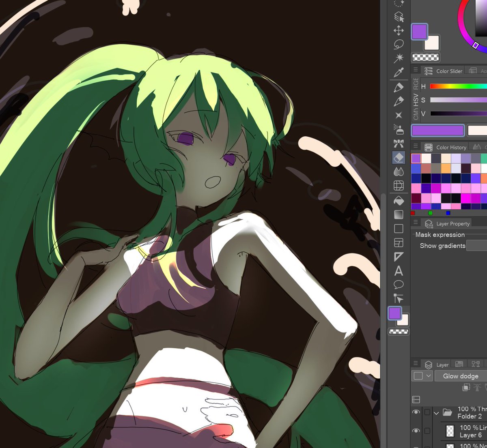Open the Color History panel menu
Viewport: 487px width, 448px height.
pos(416,146)
